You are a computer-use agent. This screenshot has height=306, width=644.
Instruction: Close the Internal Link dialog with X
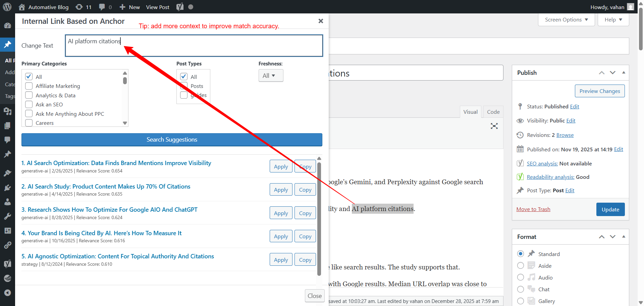(x=321, y=21)
